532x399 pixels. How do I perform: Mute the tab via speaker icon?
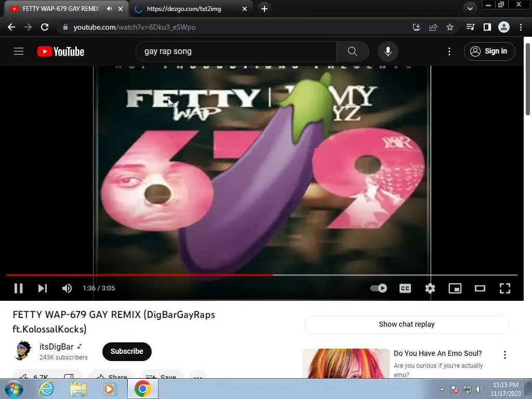(x=109, y=9)
